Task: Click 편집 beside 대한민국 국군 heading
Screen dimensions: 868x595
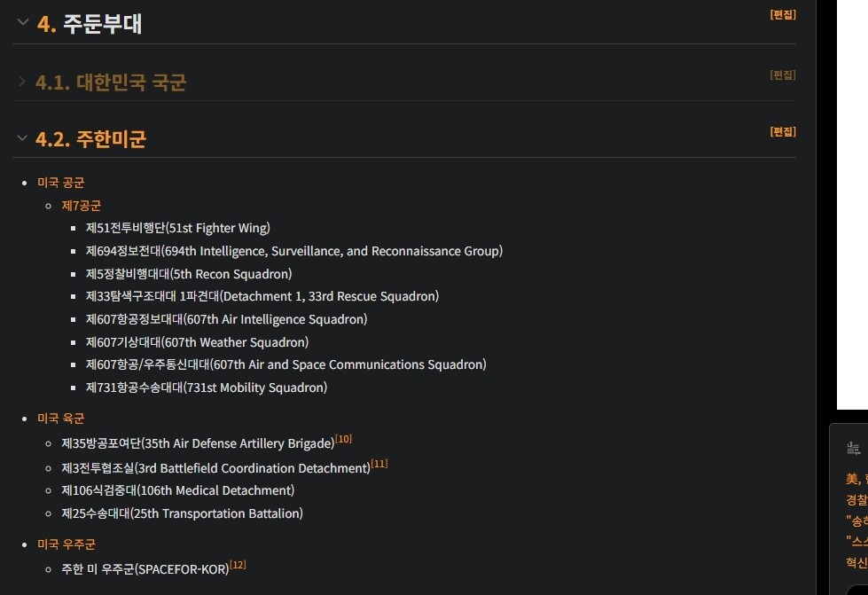Action: point(783,74)
